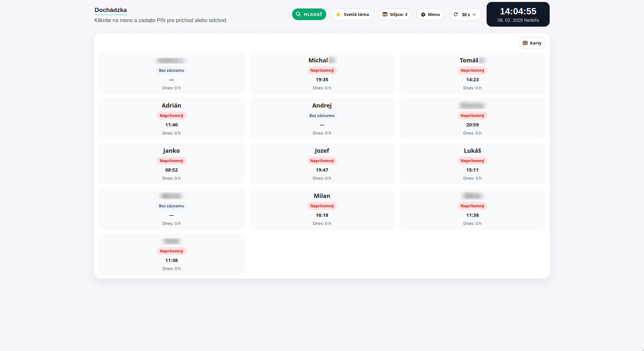Image resolution: width=644 pixels, height=351 pixels.
Task: Click the clock showing 14:04:55
Action: (518, 11)
